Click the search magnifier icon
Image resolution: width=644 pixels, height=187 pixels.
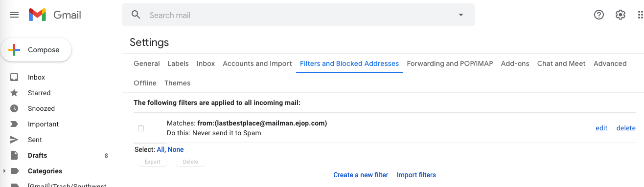(x=136, y=15)
